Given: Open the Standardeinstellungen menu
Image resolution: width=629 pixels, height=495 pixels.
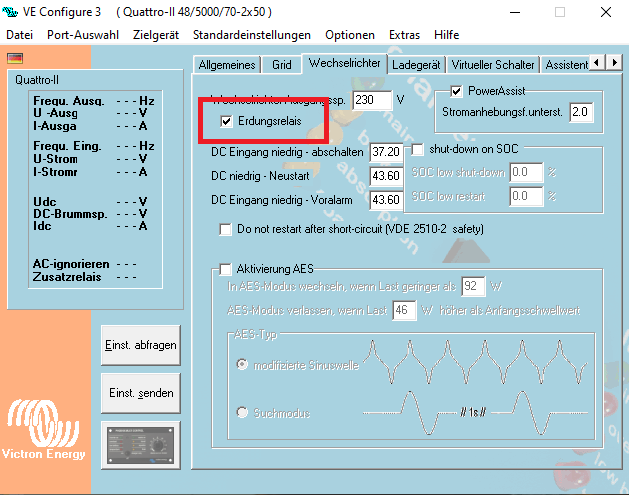Looking at the screenshot, I should pos(252,35).
